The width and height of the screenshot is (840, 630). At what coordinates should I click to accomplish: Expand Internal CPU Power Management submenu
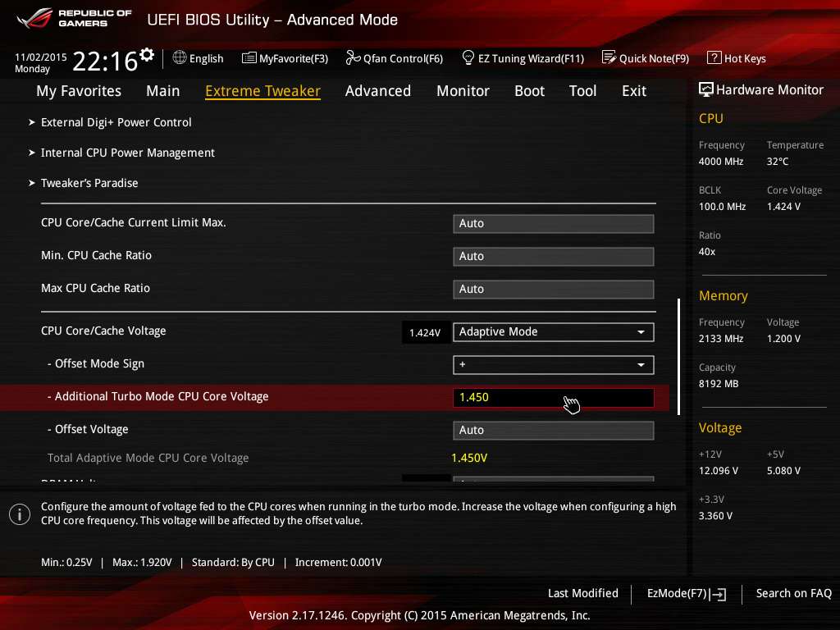click(x=127, y=153)
